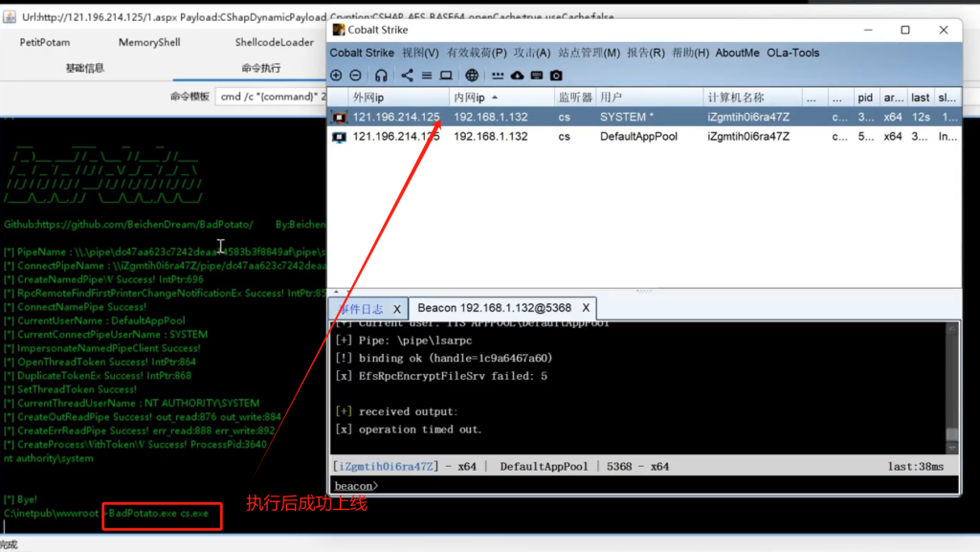
Task: Open keystrokes view icon in toolbar
Action: click(x=498, y=76)
